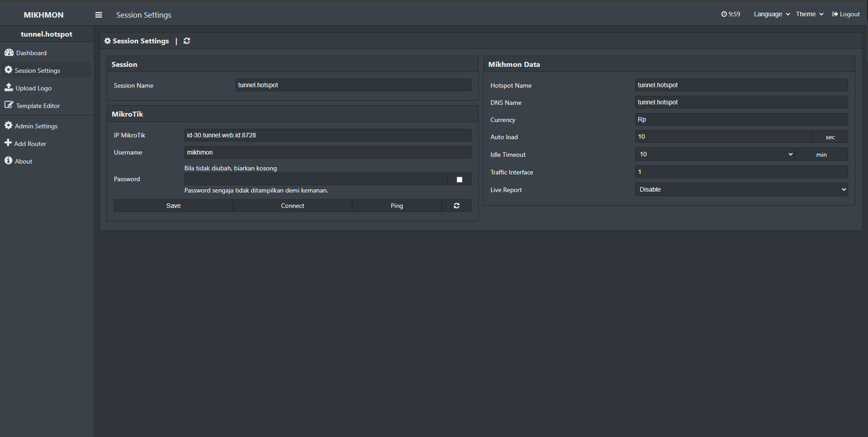
Task: Click refresh icon button next to Ping
Action: pos(457,206)
